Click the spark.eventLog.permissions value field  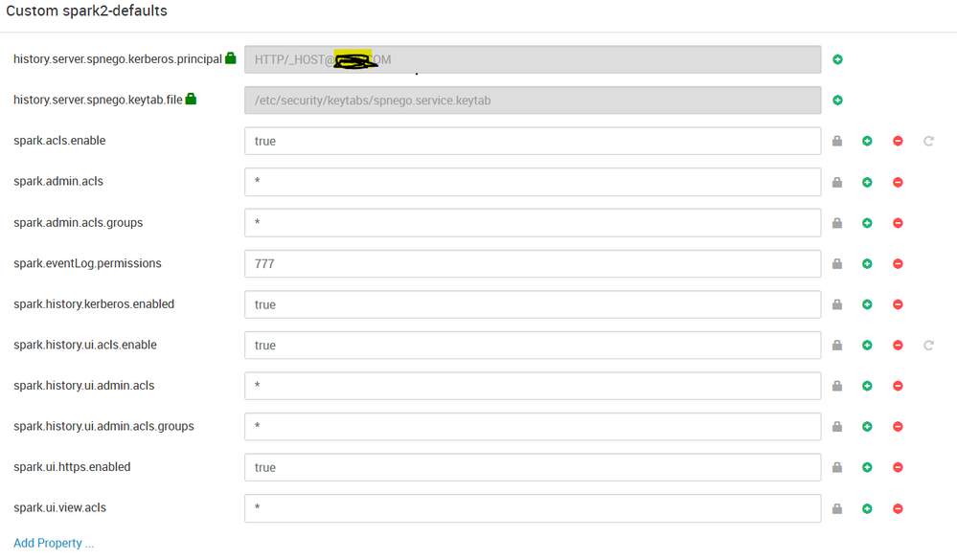point(533,263)
